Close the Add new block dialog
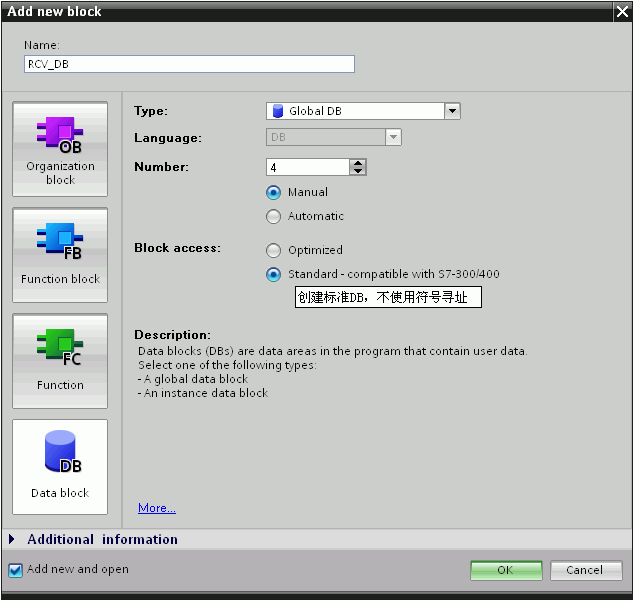634x601 pixels. (623, 12)
